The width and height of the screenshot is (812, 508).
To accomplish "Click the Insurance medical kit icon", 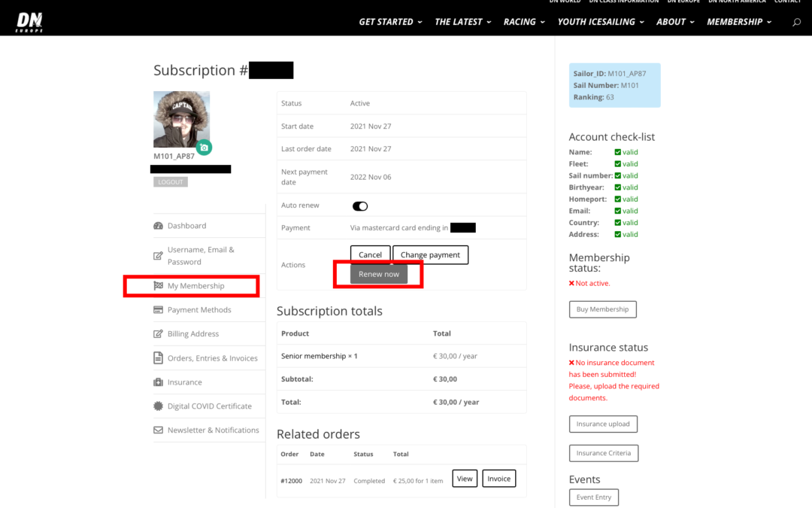I will [158, 382].
